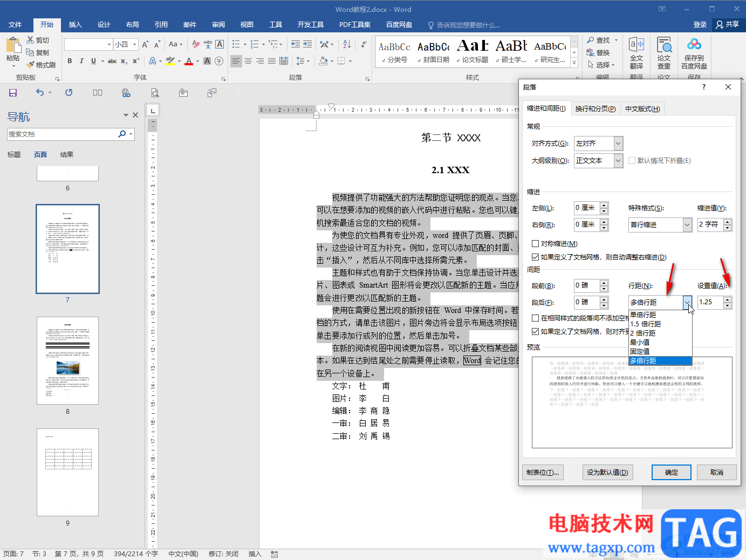Expand styles gallery more button
The width and height of the screenshot is (746, 560).
click(574, 63)
